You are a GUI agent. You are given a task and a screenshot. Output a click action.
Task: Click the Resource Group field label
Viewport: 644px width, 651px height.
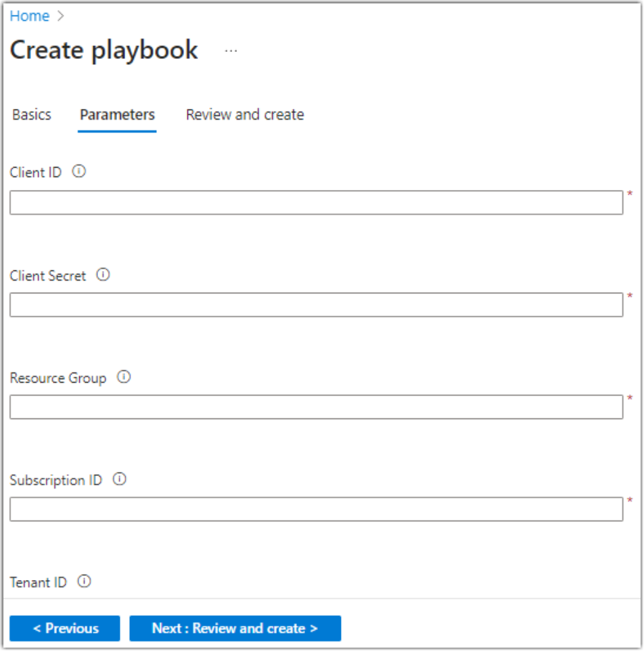point(58,379)
